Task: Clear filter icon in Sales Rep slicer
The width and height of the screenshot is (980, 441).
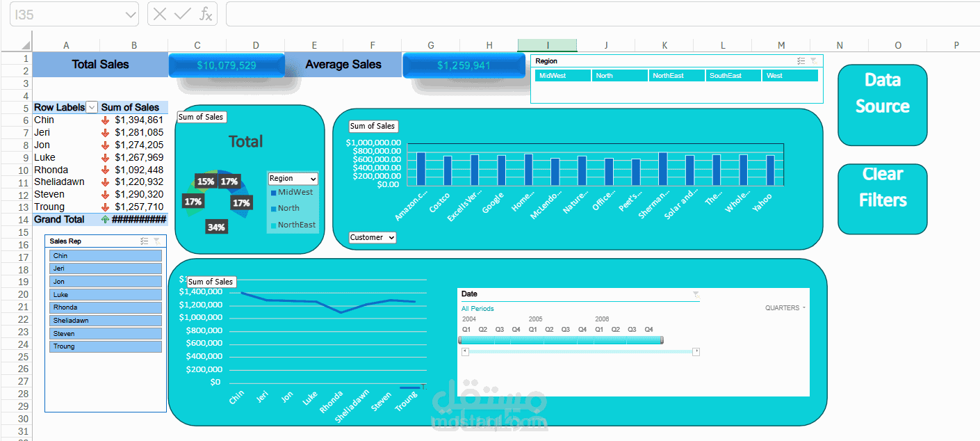Action: [x=156, y=241]
